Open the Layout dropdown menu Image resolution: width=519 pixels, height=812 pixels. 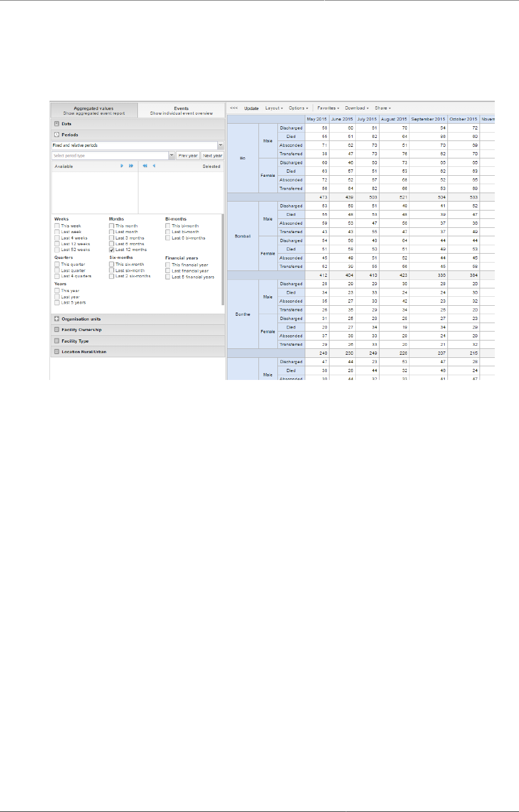274,108
